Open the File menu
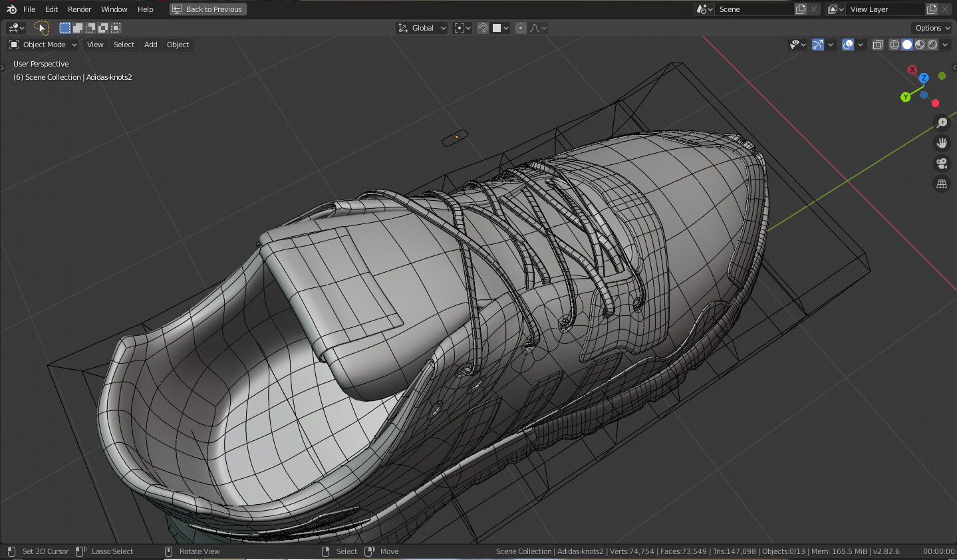 pos(29,9)
